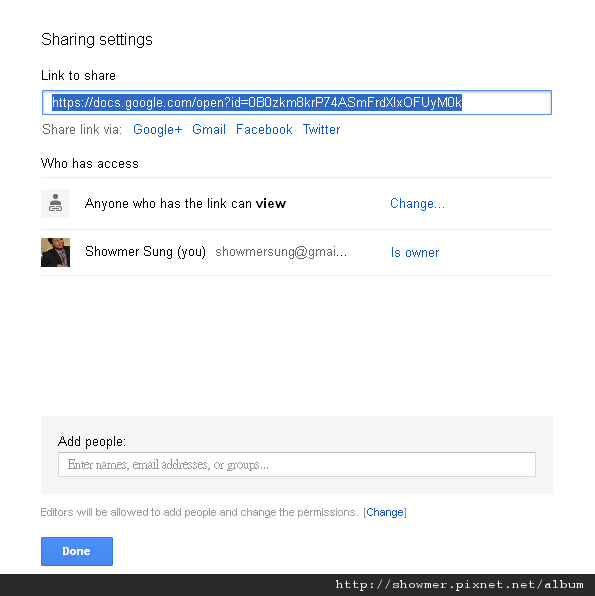Click the Sharing settings heading

coord(97,40)
